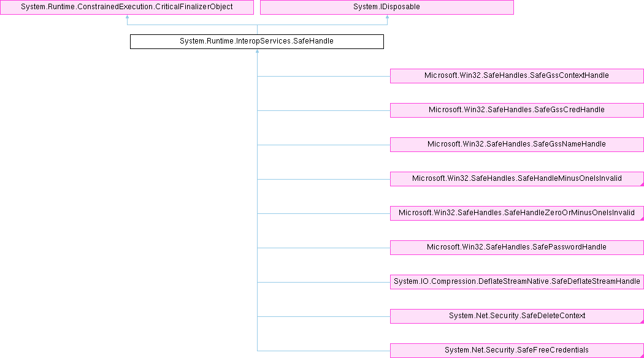Image resolution: width=644 pixels, height=358 pixels.
Task: Open the SafePasswordHandle class node
Action: pyautogui.click(x=516, y=248)
